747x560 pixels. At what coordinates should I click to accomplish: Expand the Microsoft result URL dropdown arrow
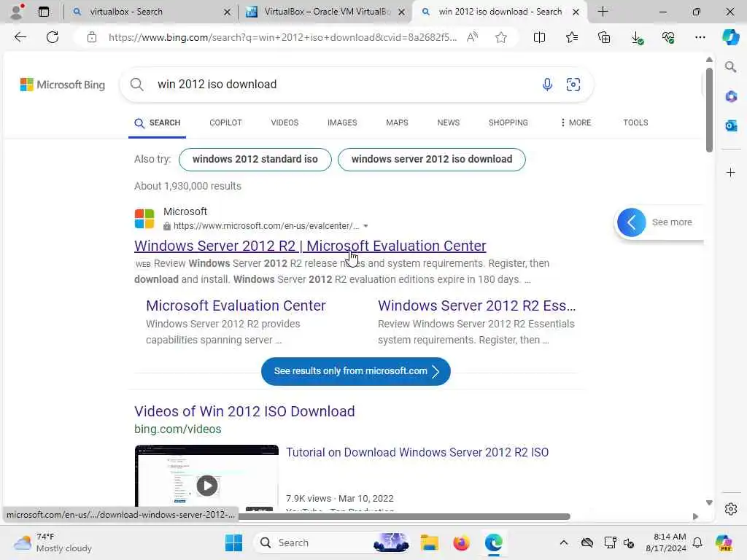(x=365, y=226)
